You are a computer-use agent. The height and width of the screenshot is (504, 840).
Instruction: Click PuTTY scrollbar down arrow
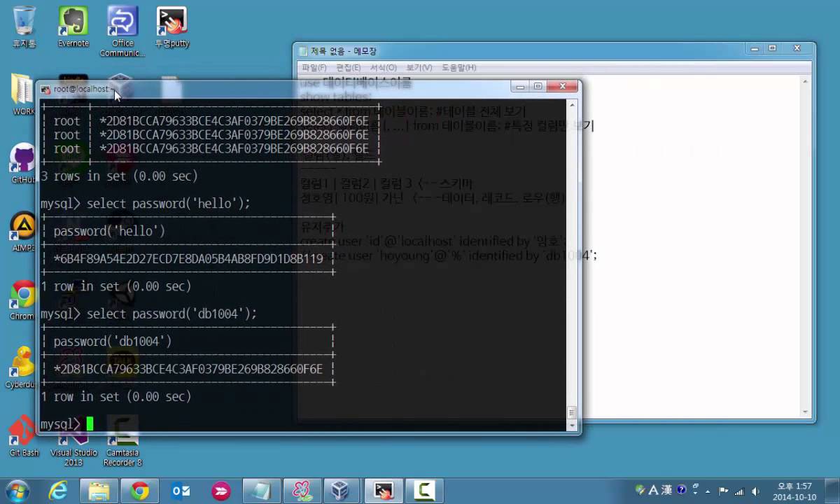click(572, 426)
